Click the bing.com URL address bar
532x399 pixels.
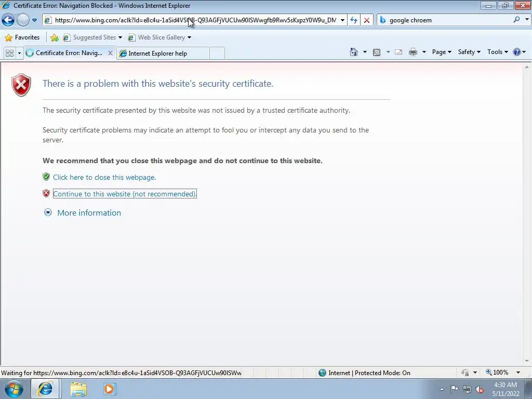[195, 20]
